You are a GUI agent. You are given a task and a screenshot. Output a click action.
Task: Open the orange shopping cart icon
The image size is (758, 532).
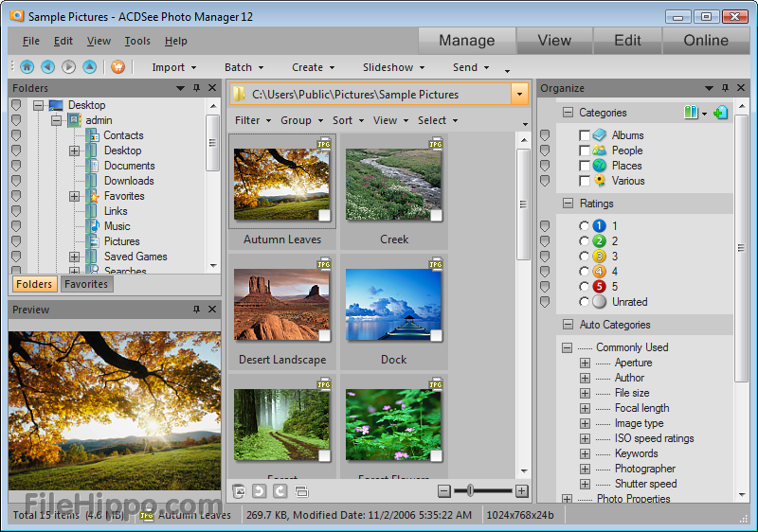point(117,66)
